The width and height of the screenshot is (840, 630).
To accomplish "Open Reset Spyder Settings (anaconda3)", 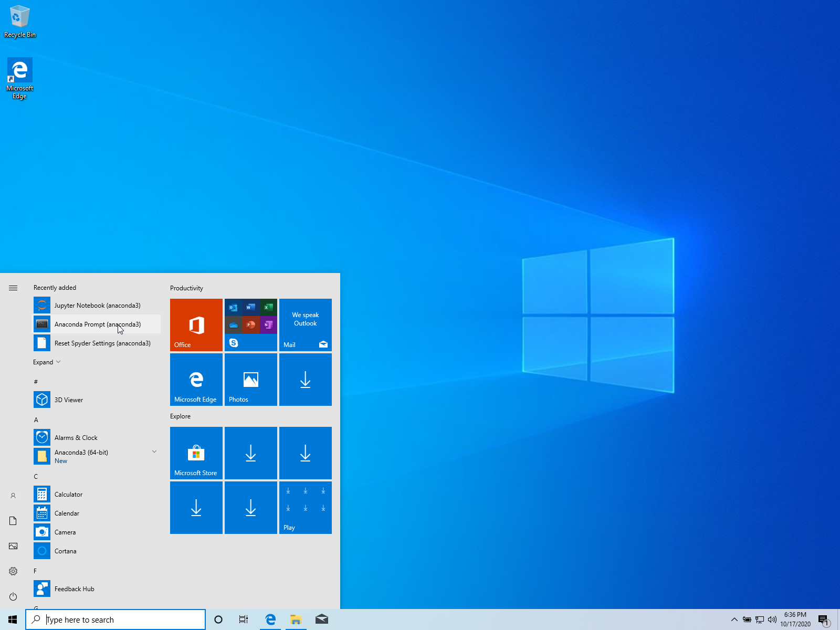I will coord(97,343).
